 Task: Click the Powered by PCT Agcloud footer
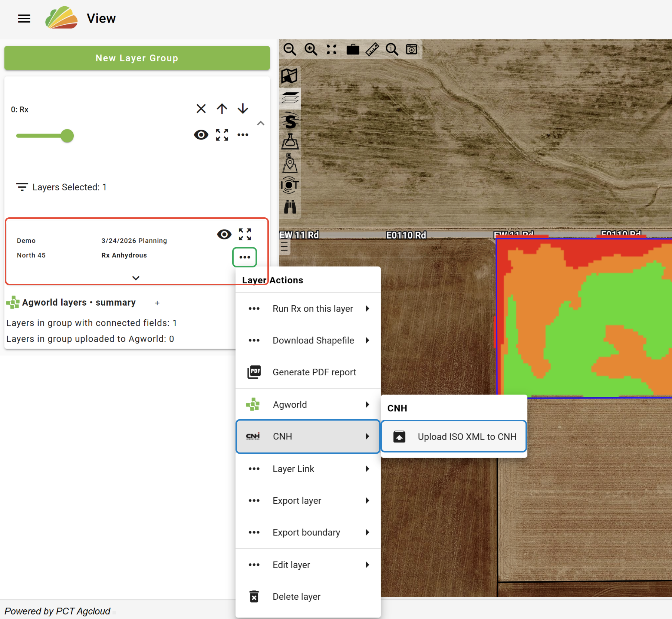coord(57,611)
